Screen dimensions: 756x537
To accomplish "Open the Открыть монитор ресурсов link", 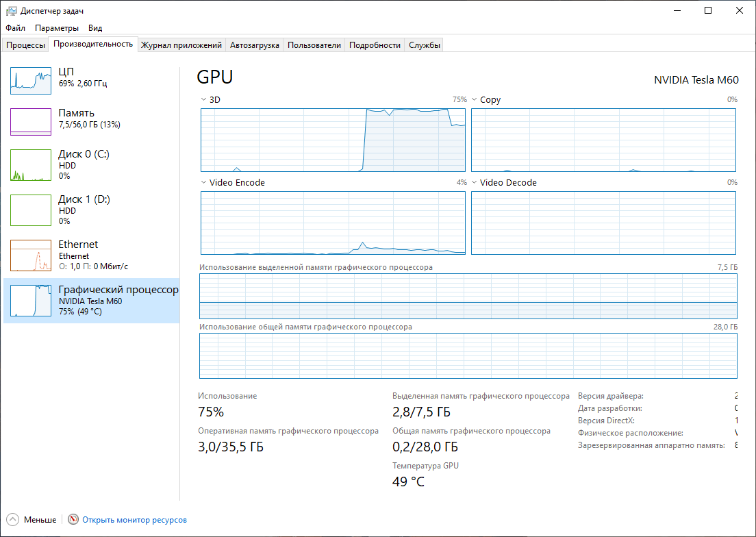I will point(134,520).
